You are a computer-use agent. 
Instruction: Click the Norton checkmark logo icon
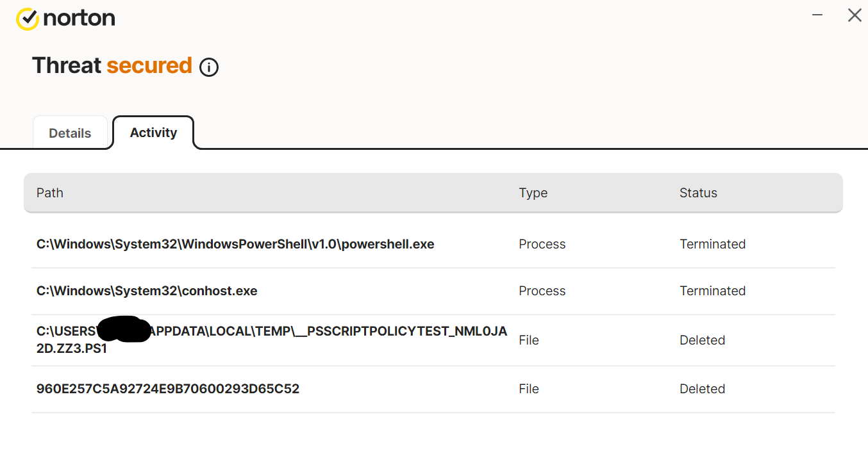tap(28, 19)
